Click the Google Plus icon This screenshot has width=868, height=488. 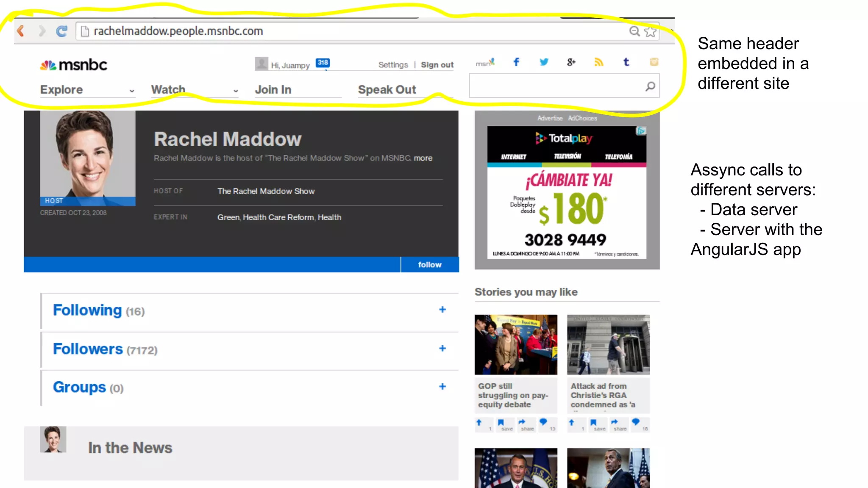571,62
